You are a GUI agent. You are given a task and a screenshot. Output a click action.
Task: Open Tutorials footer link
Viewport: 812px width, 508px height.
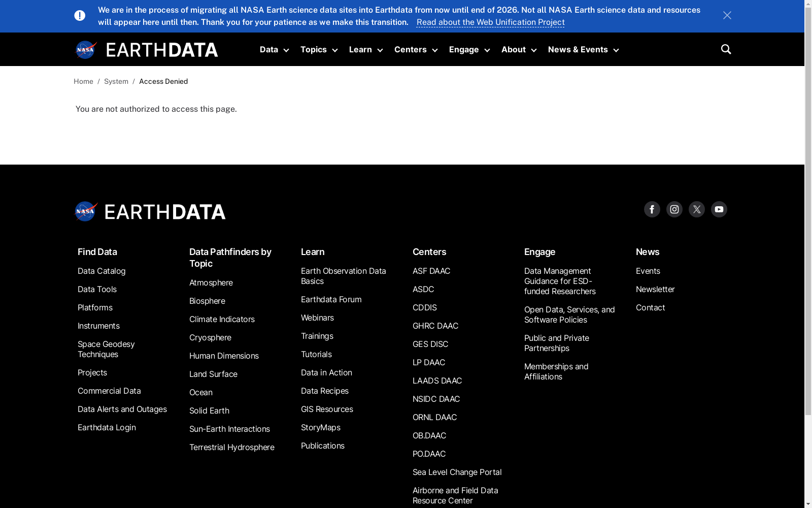coord(316,355)
